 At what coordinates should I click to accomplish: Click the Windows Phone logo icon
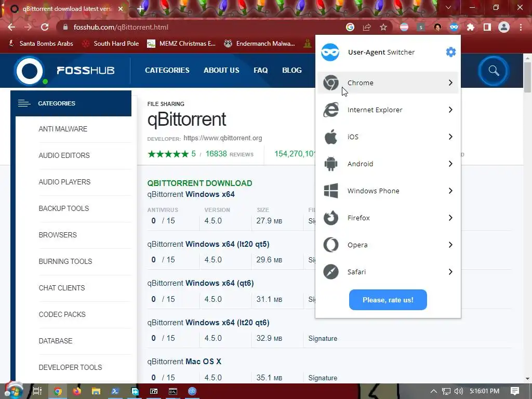pos(331,191)
